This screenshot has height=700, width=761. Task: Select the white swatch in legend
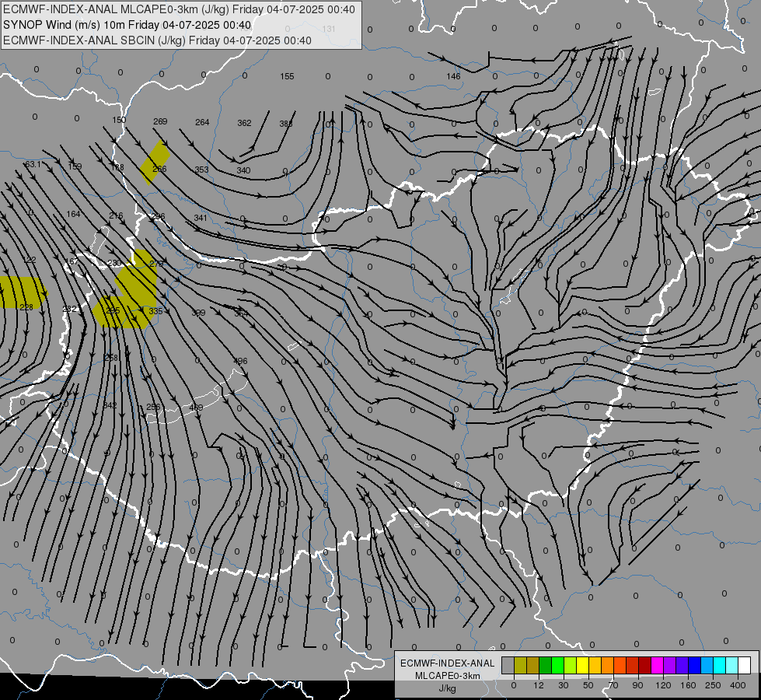coord(744,666)
